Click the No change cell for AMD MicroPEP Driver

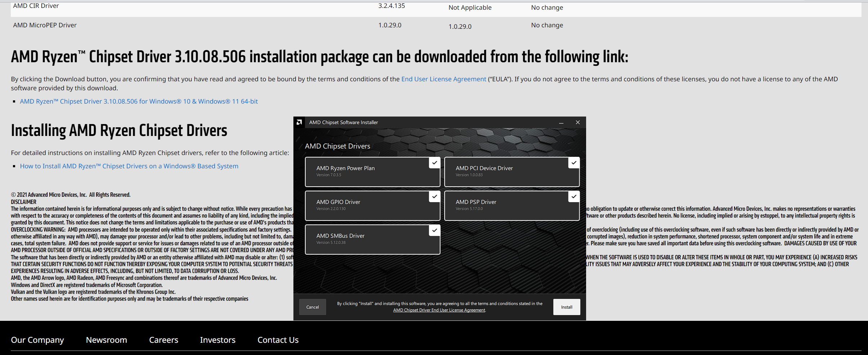point(547,25)
